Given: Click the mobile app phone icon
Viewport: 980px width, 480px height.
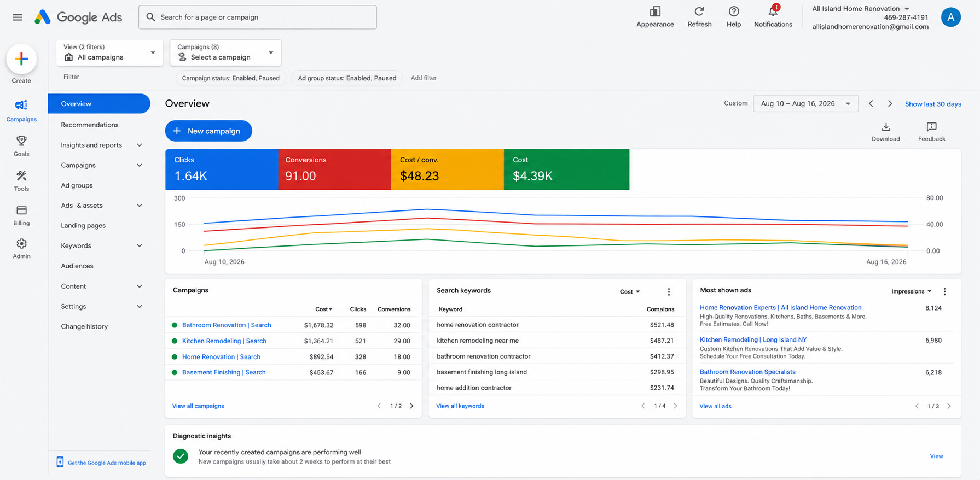Looking at the screenshot, I should (x=60, y=463).
